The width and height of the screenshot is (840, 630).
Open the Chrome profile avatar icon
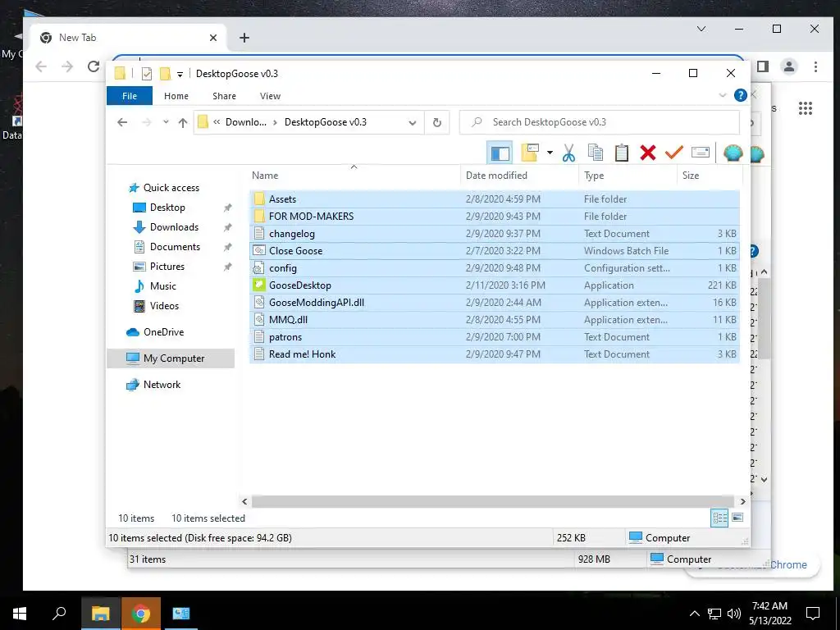788,66
